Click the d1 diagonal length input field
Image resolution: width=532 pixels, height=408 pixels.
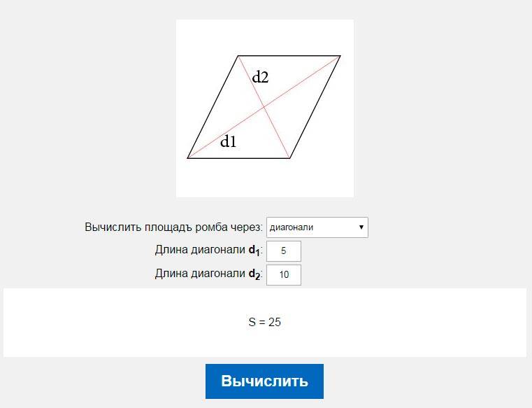pyautogui.click(x=284, y=251)
